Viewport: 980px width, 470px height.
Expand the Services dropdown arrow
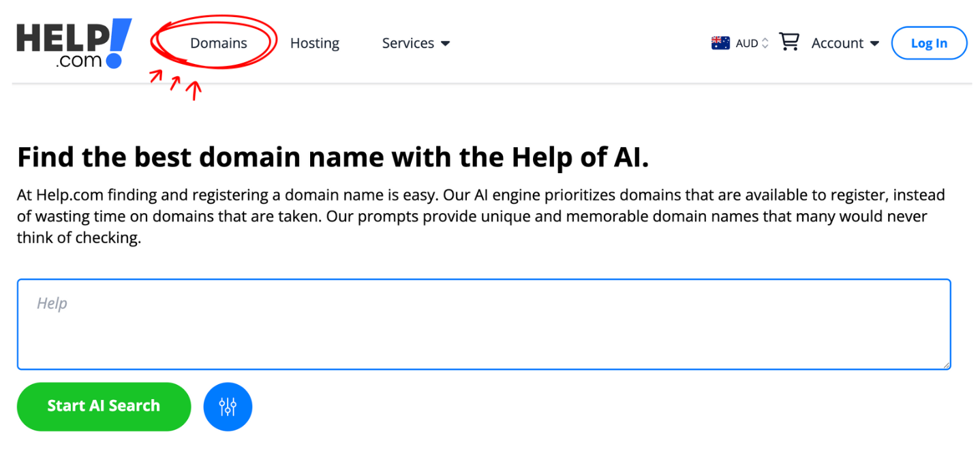coord(446,44)
